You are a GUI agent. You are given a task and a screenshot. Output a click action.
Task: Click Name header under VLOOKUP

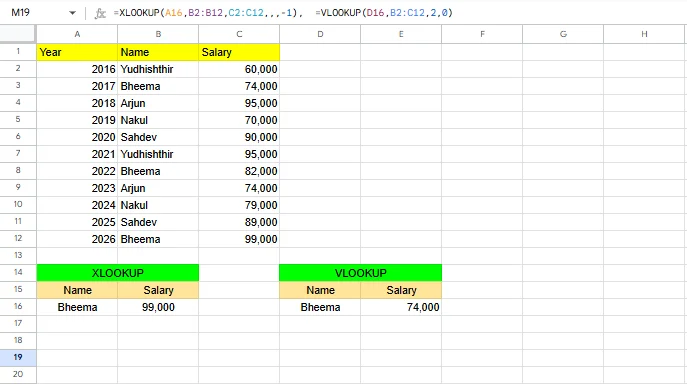tap(320, 290)
